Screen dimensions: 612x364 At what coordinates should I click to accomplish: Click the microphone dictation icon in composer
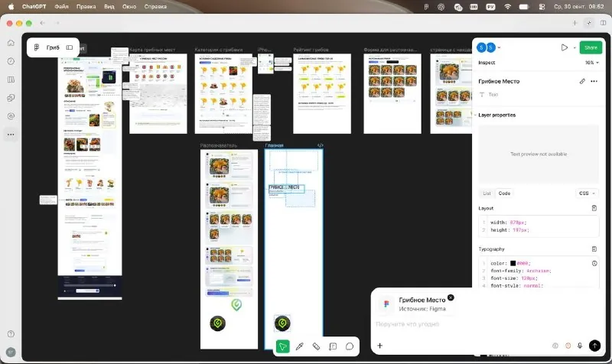(580, 346)
